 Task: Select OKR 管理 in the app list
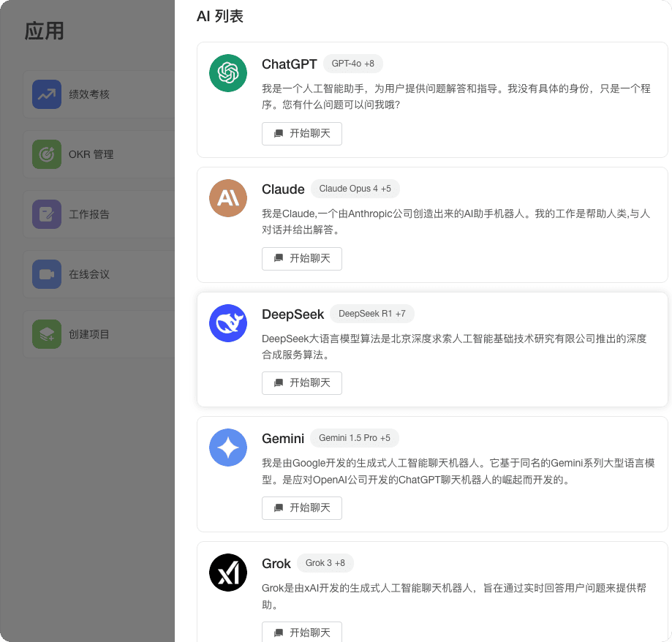[99, 154]
